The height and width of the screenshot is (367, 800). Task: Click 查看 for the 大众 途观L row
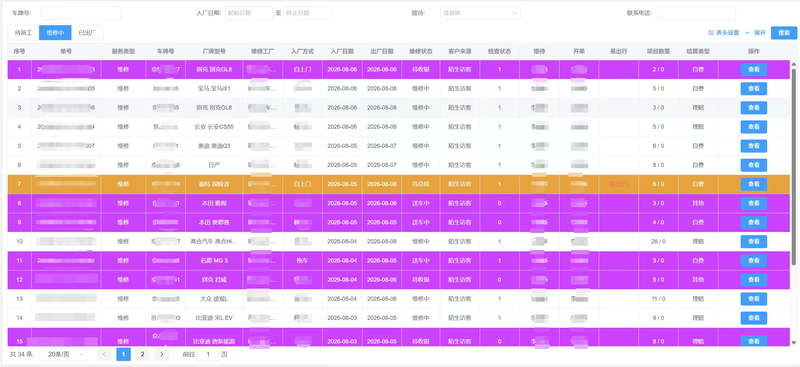pyautogui.click(x=754, y=299)
